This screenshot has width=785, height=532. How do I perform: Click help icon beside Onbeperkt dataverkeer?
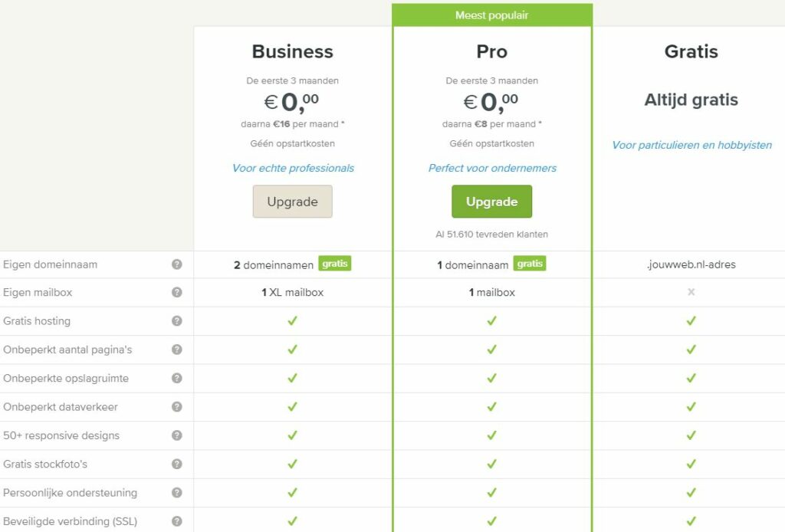177,406
